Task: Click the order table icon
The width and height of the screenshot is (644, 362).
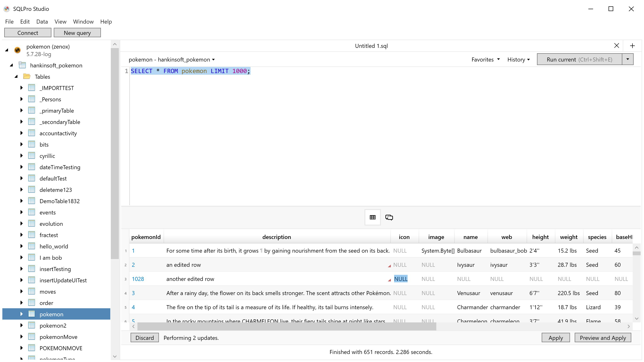Action: coord(32,303)
